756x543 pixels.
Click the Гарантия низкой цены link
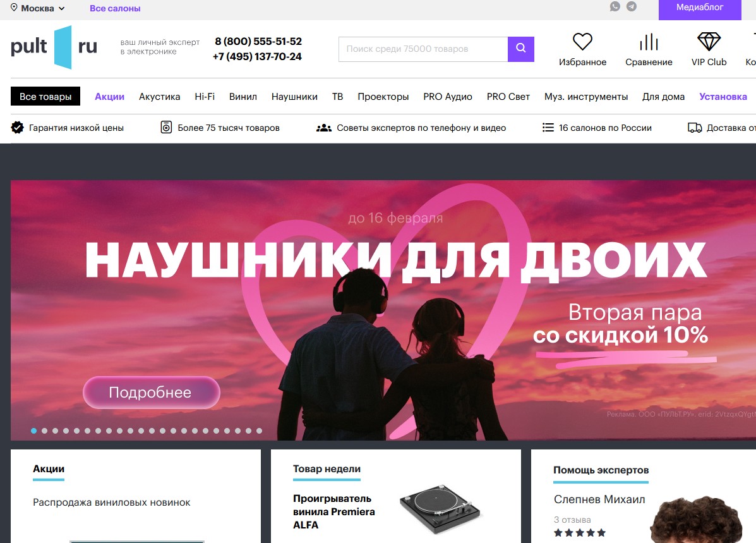(x=76, y=128)
